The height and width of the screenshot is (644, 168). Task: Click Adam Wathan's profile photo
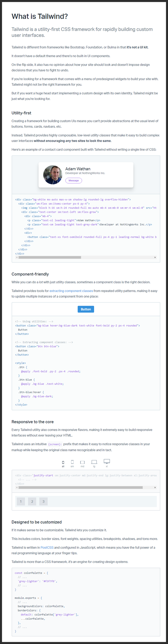(x=53, y=175)
